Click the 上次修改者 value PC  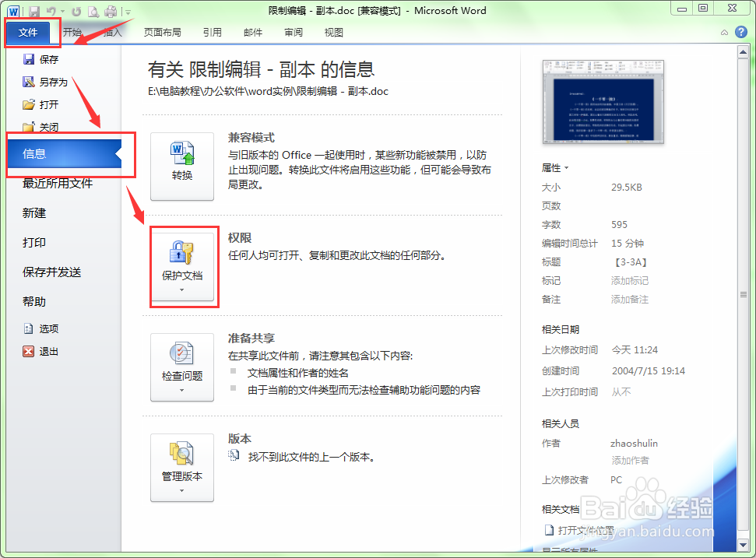click(x=616, y=480)
